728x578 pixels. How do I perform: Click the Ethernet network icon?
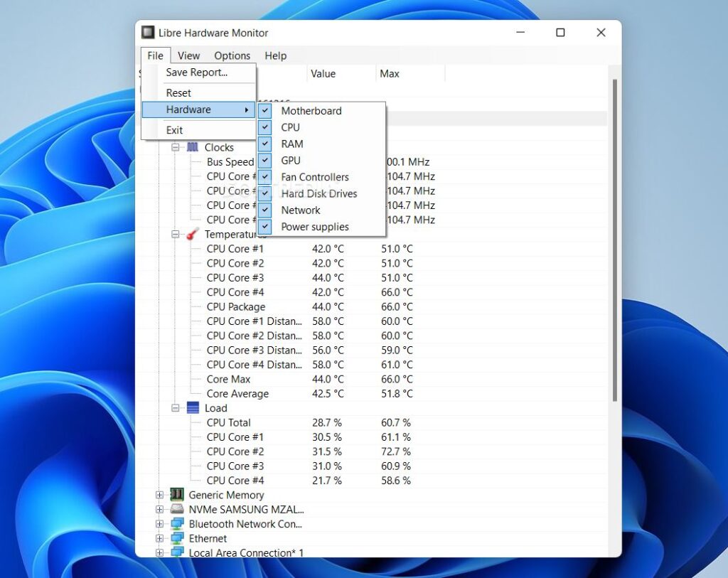coord(177,538)
